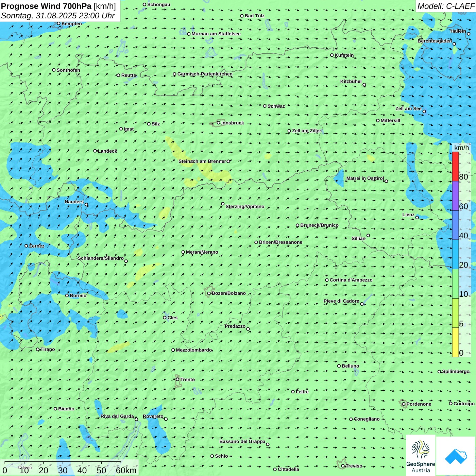This screenshot has height=476, width=476.
Task: Select the purple 60 km/h legend segment
Action: tap(455, 196)
